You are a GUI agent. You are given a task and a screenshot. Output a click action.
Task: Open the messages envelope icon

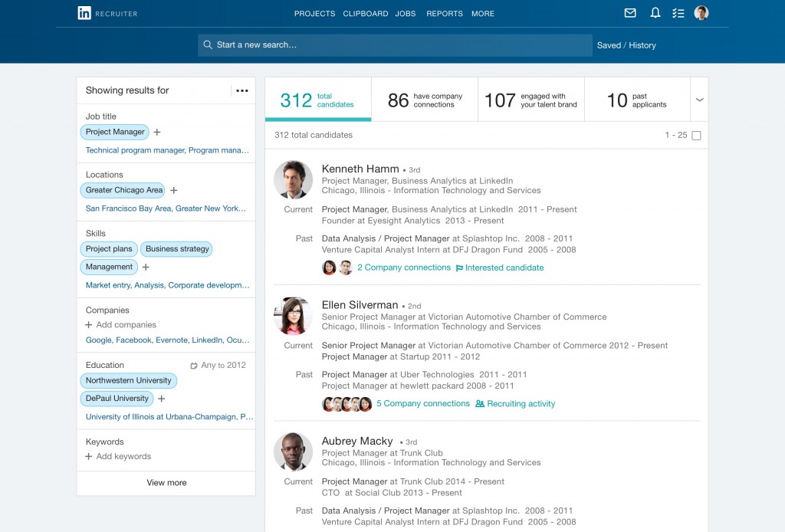click(630, 13)
